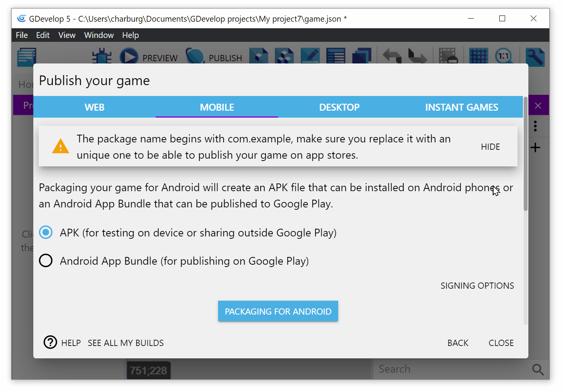
Task: Select Android App Bundle radio option
Action: [x=46, y=261]
